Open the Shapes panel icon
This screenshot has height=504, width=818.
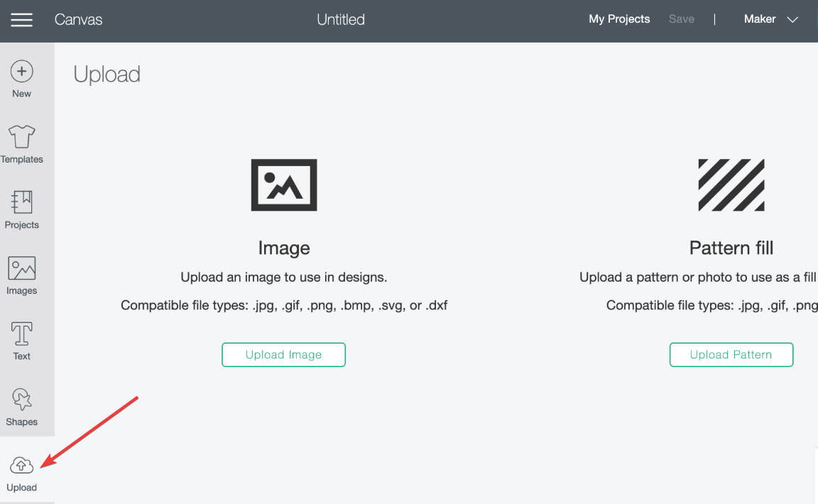[22, 400]
